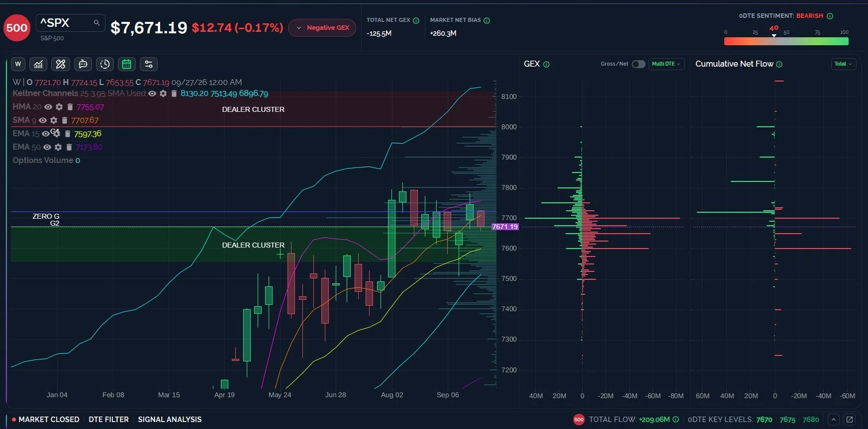The image size is (868, 429).
Task: Click the MARKET CLOSED status tab
Action: pos(45,420)
